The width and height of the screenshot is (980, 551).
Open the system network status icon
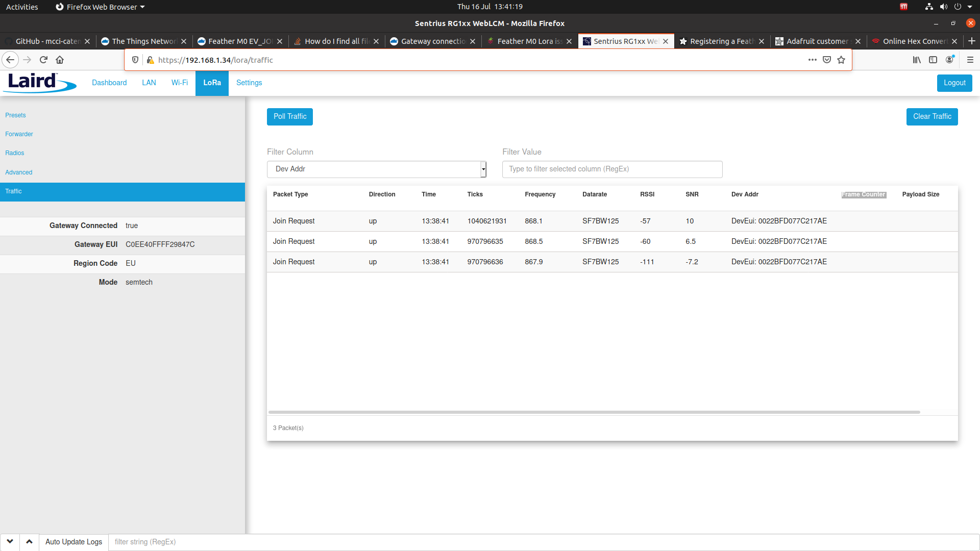tap(929, 7)
